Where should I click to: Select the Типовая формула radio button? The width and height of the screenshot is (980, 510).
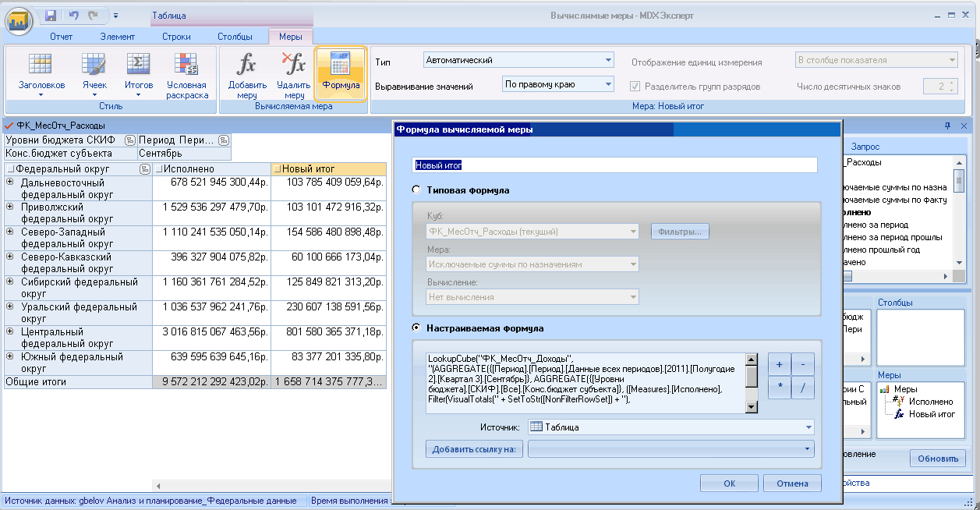coord(416,189)
